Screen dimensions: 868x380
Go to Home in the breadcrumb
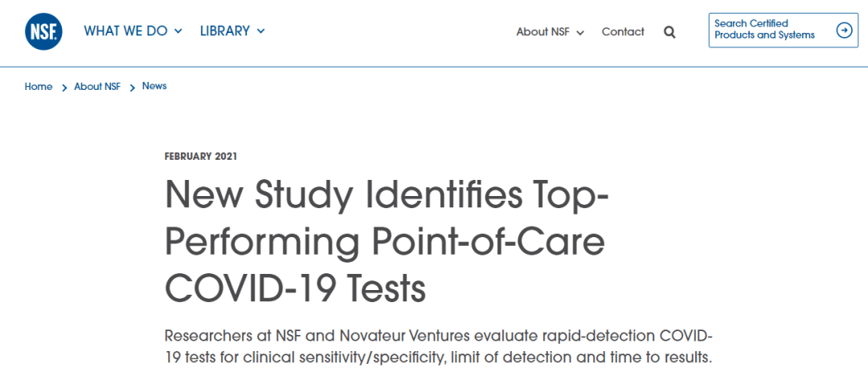coord(39,87)
